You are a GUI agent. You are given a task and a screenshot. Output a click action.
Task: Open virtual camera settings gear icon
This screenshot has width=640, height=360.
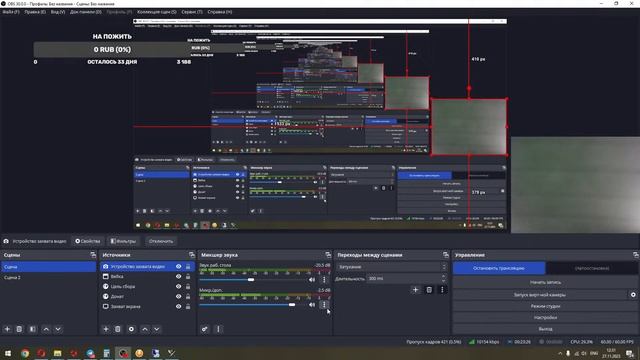pyautogui.click(x=633, y=294)
